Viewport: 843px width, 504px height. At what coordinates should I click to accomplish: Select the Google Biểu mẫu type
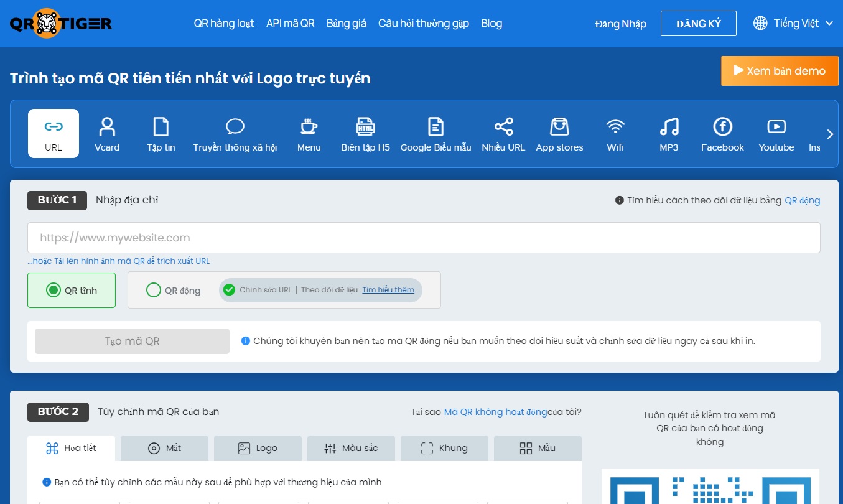(x=435, y=134)
